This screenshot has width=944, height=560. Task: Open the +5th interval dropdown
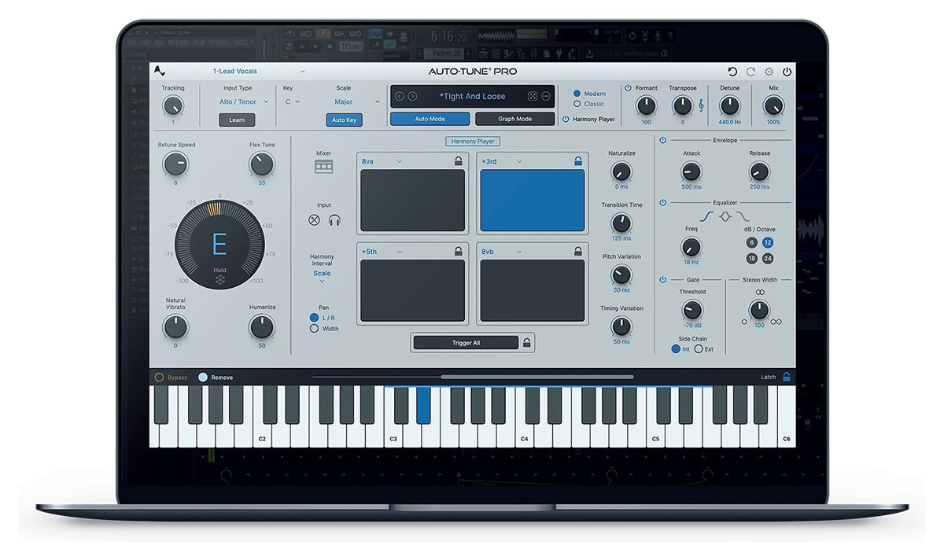pyautogui.click(x=382, y=252)
